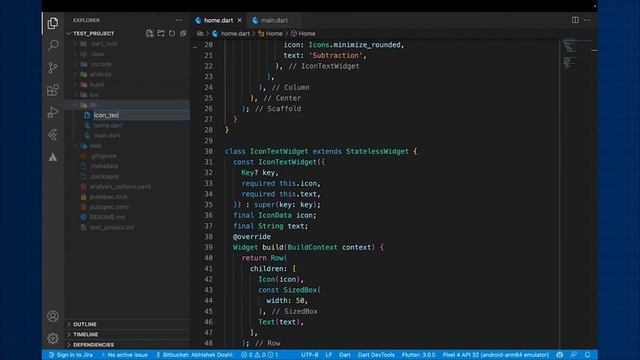Screen dimensions: 640x360
Task: Open the Search view in activity bar
Action: coord(53,45)
